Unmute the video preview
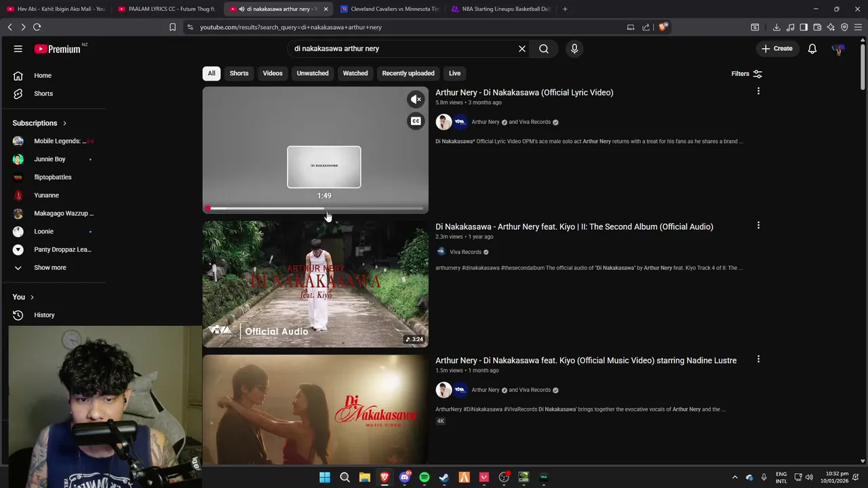868x488 pixels. point(416,100)
